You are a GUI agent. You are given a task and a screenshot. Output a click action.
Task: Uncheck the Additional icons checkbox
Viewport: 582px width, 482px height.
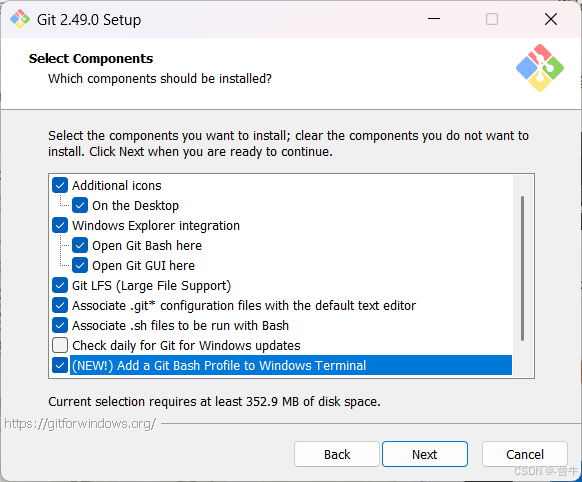pos(60,185)
